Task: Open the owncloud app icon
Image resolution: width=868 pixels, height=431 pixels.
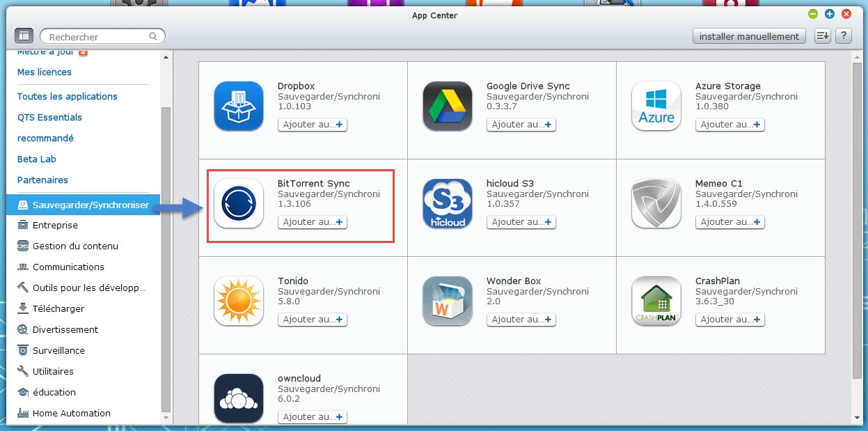Action: (239, 399)
